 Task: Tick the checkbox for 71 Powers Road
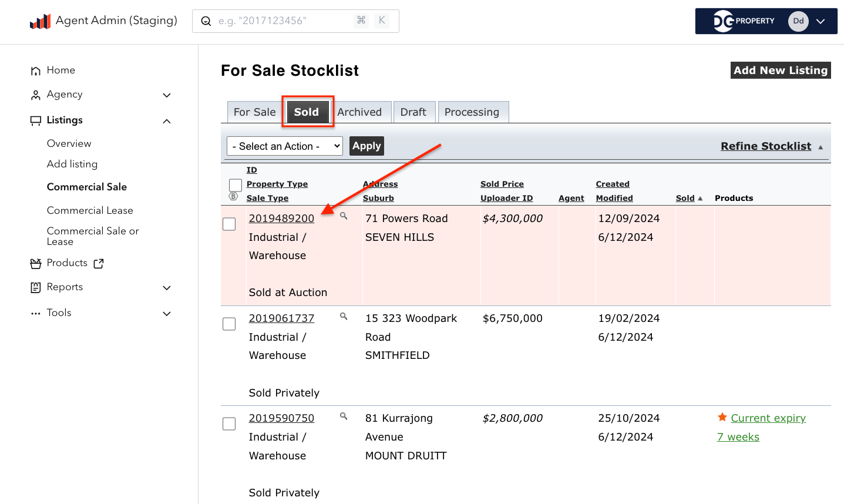click(x=229, y=224)
